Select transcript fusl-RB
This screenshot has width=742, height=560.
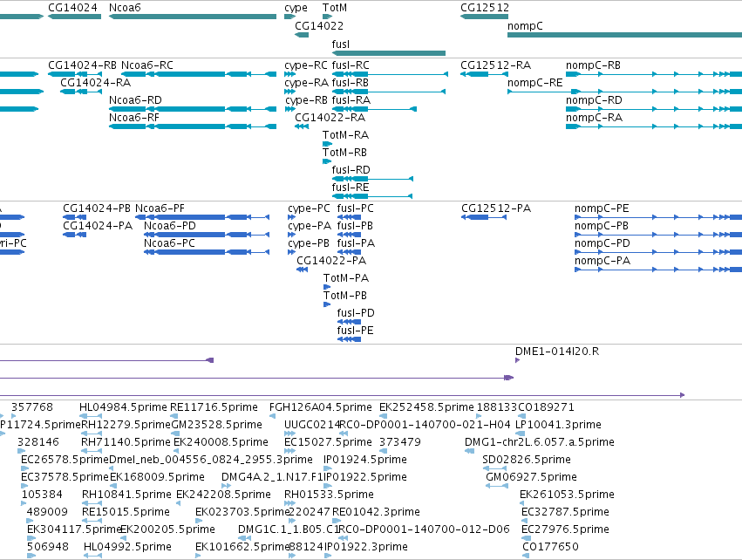pyautogui.click(x=389, y=92)
